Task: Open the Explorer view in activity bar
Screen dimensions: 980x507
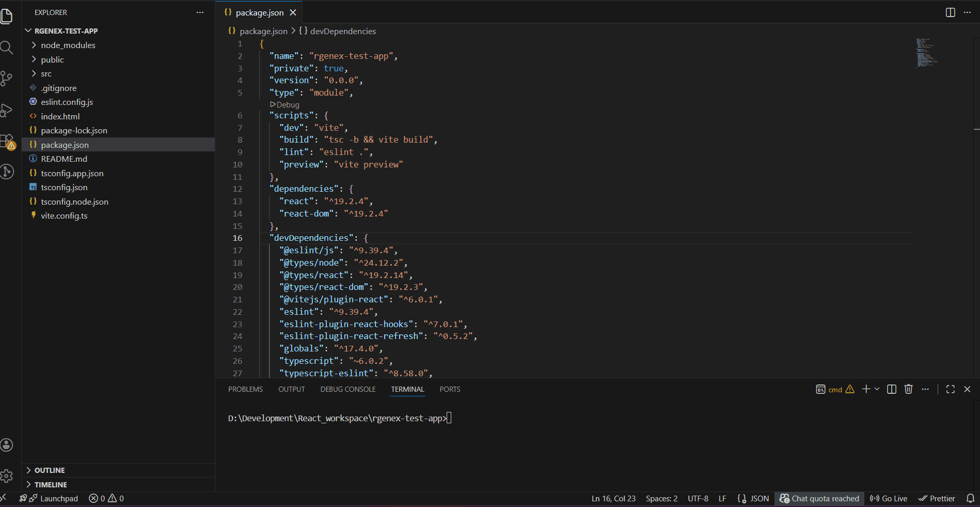Action: pos(7,16)
